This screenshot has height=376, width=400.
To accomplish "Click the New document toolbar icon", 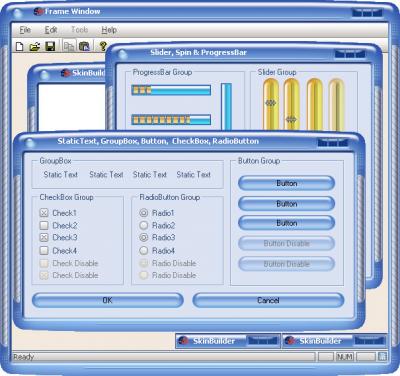I will tap(20, 46).
